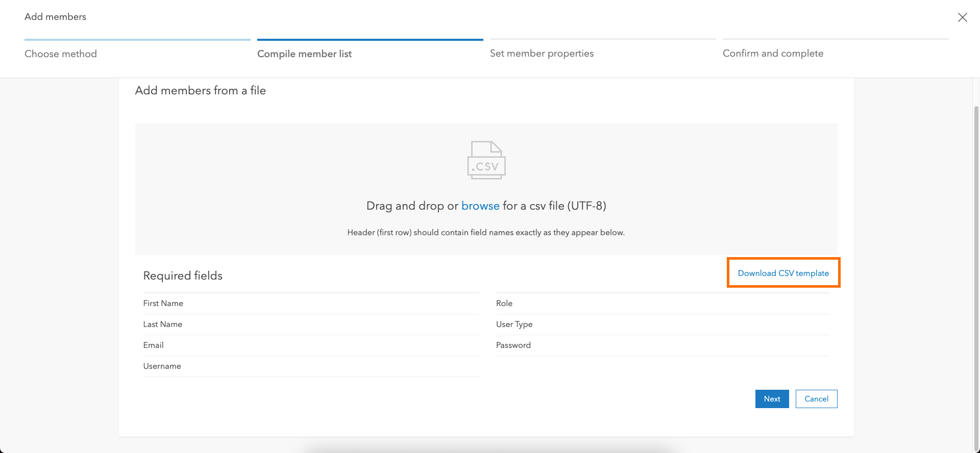Cancel adding members

pyautogui.click(x=816, y=399)
